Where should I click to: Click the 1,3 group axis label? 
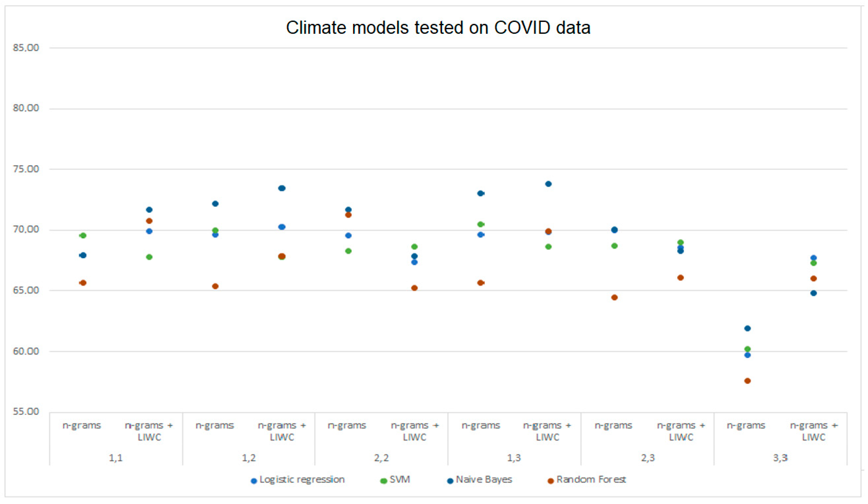tap(514, 458)
